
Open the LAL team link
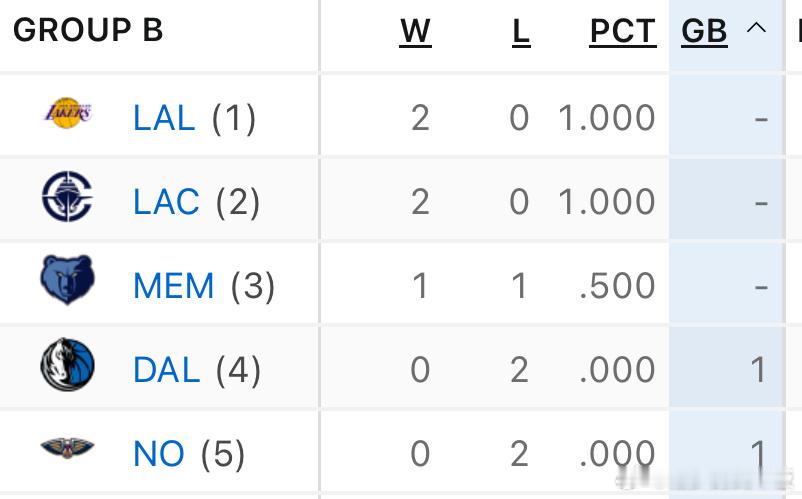[x=164, y=119]
